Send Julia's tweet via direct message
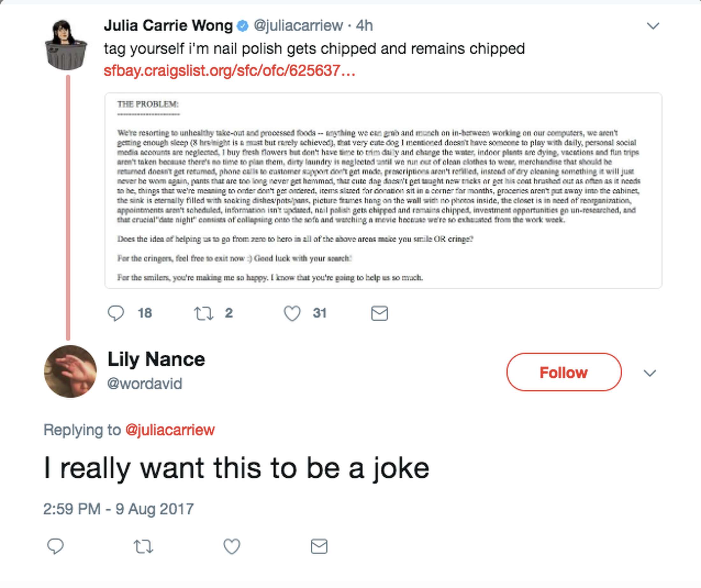Screen dimensions: 701x588 point(379,313)
